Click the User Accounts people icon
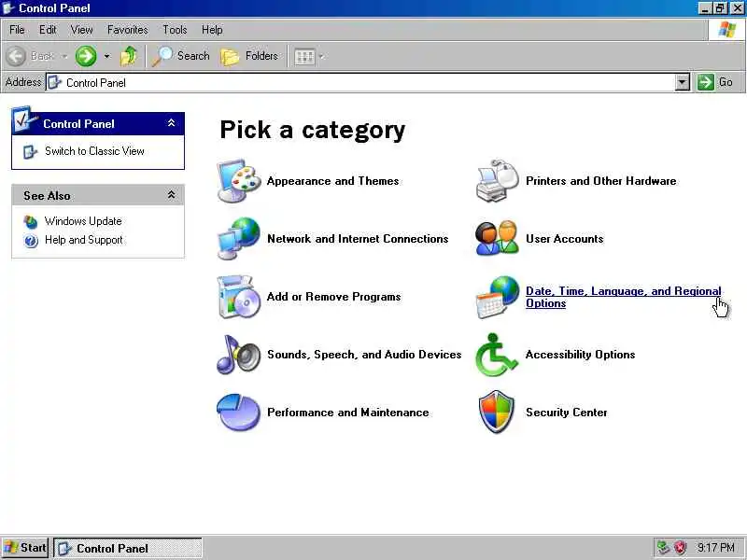747x560 pixels. coord(498,239)
